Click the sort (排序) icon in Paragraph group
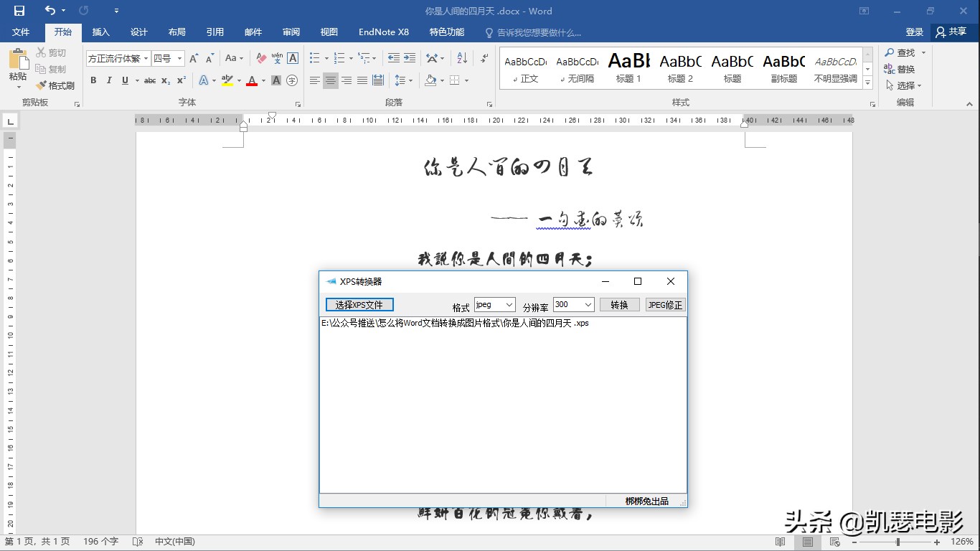980x551 pixels. [461, 57]
